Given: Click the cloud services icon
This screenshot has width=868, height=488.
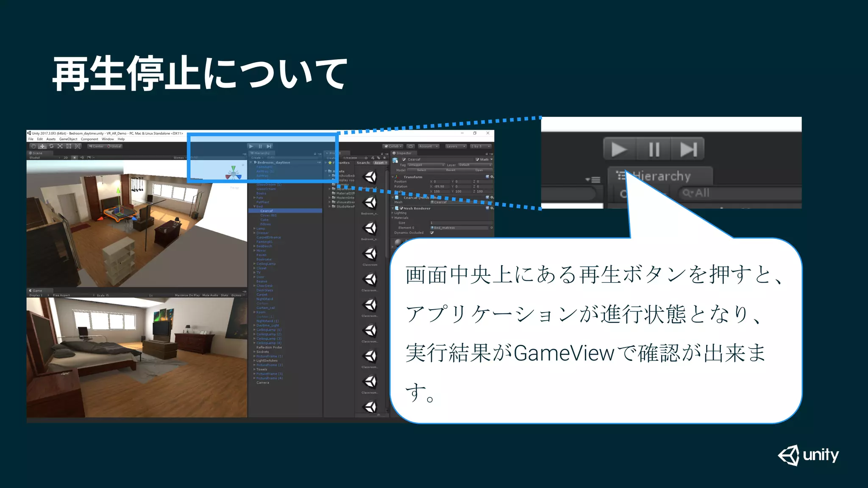Looking at the screenshot, I should point(410,146).
